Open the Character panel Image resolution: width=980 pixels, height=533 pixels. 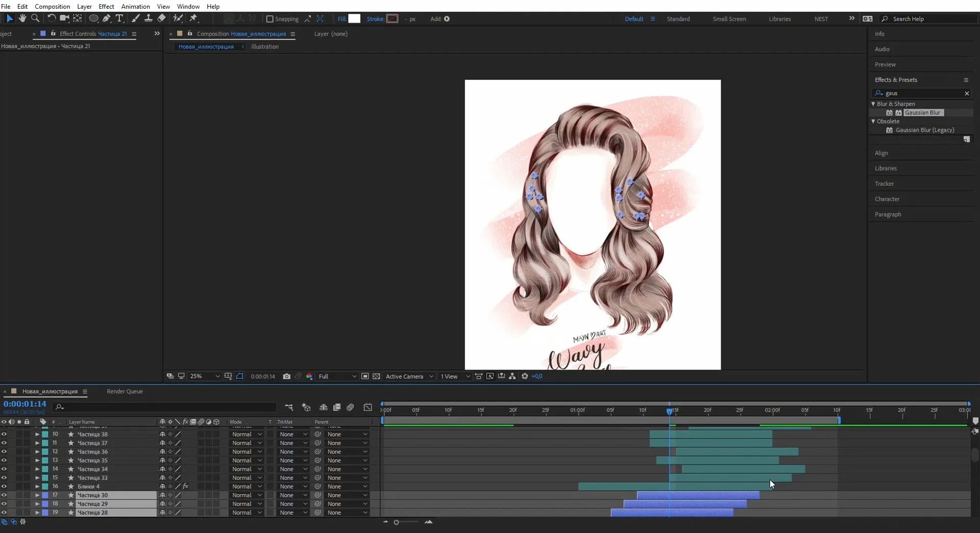tap(887, 199)
